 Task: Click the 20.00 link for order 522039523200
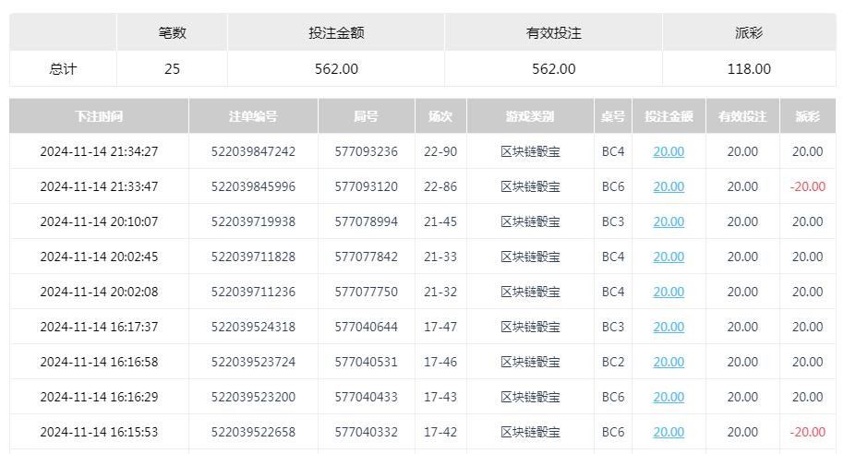coord(669,397)
